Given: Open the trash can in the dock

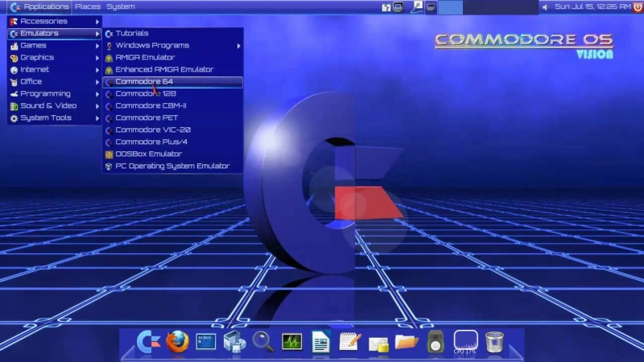Looking at the screenshot, I should coord(494,342).
